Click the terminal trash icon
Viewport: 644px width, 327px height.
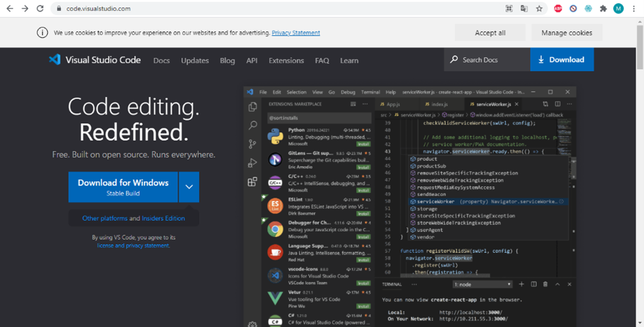pos(545,284)
